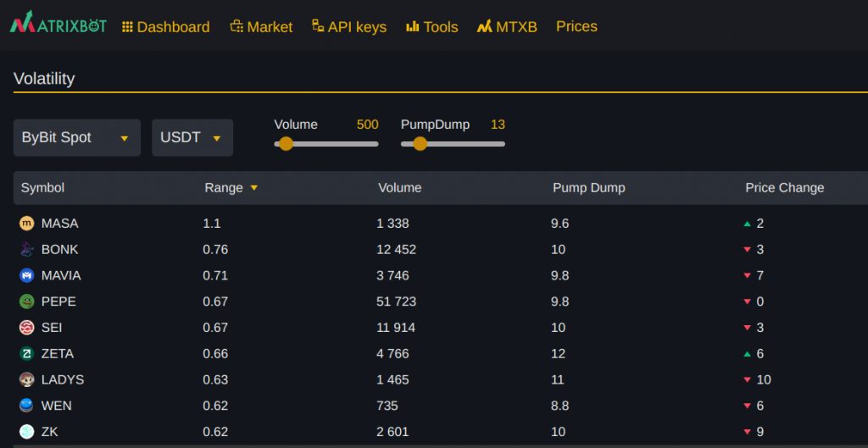The image size is (868, 448).
Task: Go to API keys page
Action: [349, 26]
